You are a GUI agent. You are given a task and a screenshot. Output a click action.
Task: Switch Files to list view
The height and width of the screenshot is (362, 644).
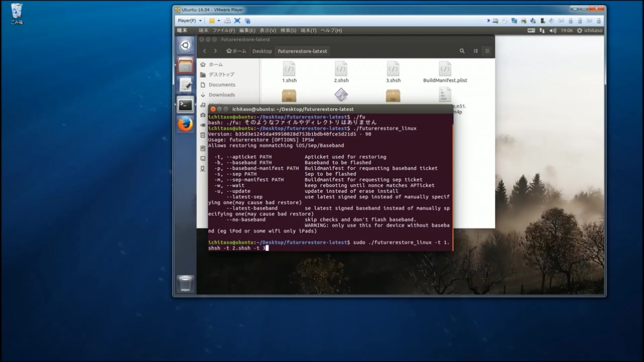coord(475,51)
